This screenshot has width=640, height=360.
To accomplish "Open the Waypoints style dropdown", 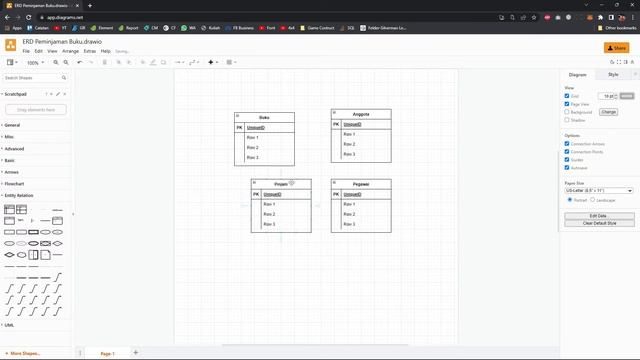I will click(x=194, y=62).
